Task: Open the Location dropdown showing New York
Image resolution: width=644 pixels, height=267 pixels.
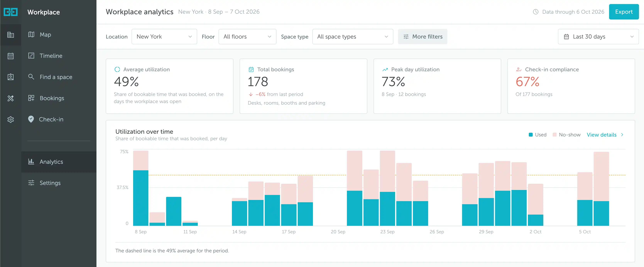Action: pyautogui.click(x=164, y=37)
